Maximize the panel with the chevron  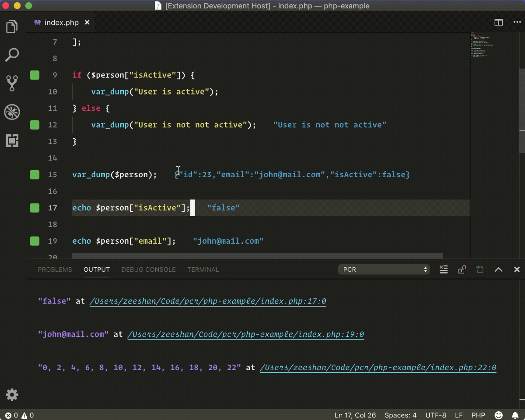tap(498, 269)
